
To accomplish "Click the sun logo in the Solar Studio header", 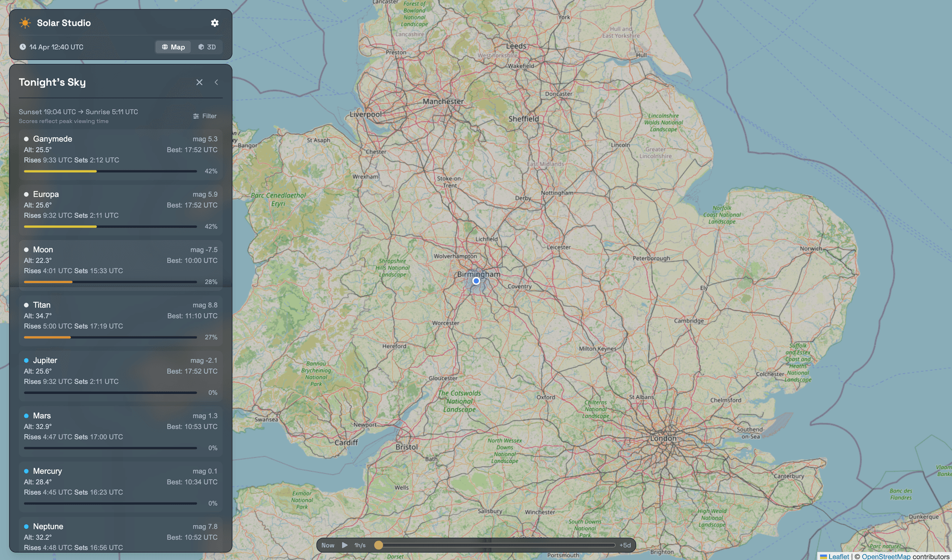I will 24,23.
